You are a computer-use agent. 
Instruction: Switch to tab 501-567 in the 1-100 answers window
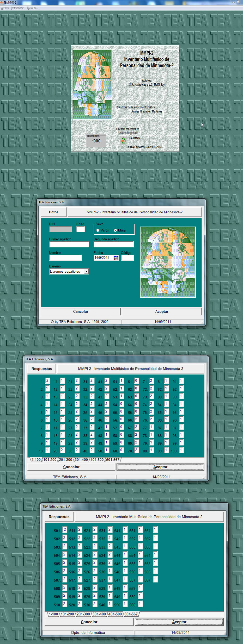click(113, 460)
